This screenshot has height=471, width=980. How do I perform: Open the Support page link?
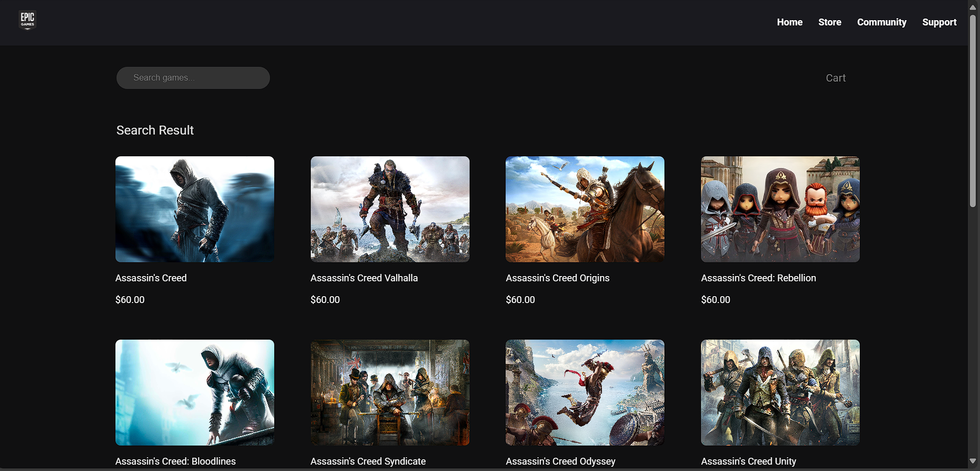click(x=939, y=22)
